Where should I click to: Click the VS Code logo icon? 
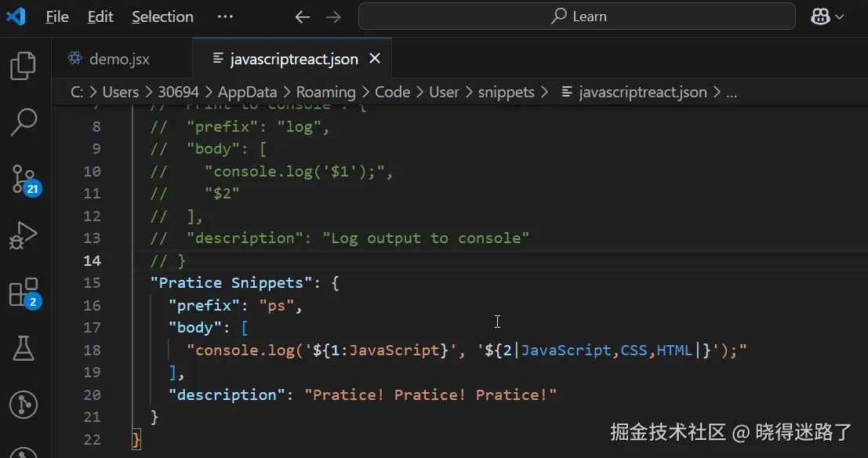click(x=16, y=16)
